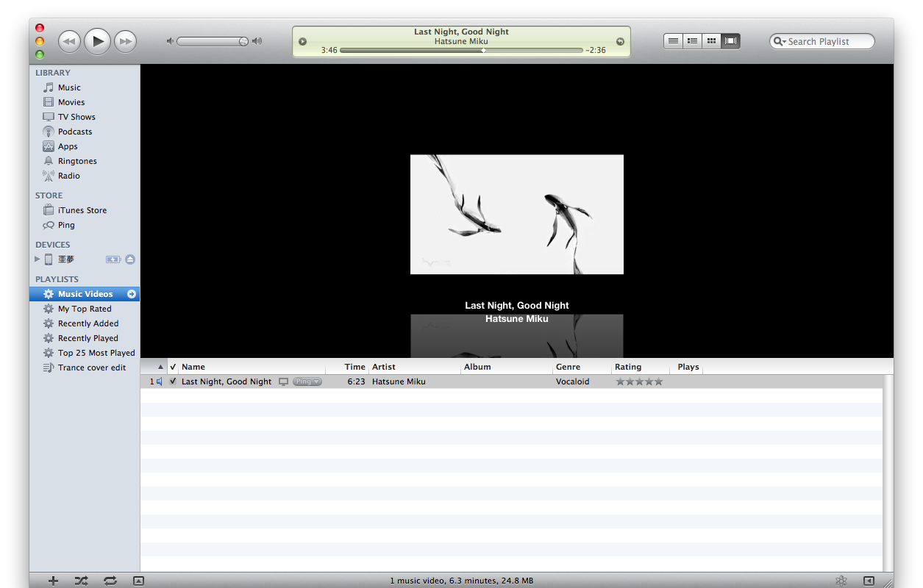
Task: Open the Apps library
Action: point(68,146)
